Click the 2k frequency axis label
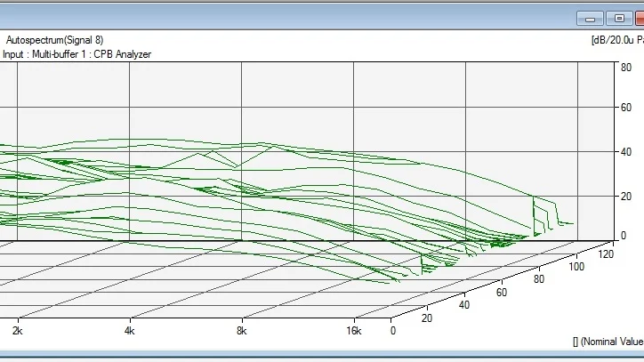Screen dimensions: 644x362 click(17, 331)
